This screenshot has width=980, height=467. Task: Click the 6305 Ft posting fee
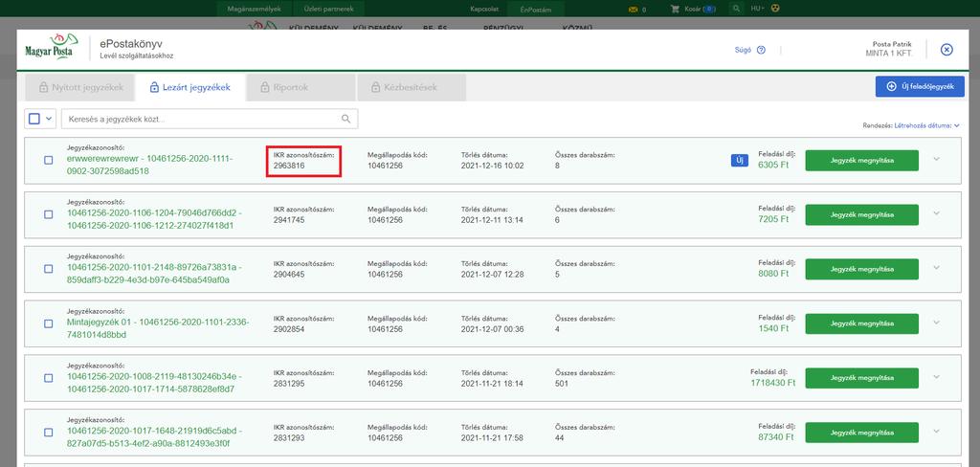[773, 166]
